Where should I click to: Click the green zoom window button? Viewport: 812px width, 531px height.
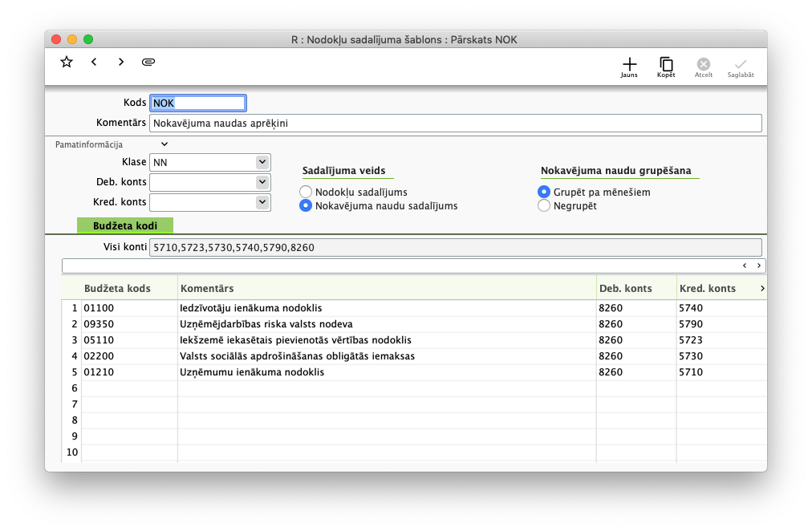[88, 39]
